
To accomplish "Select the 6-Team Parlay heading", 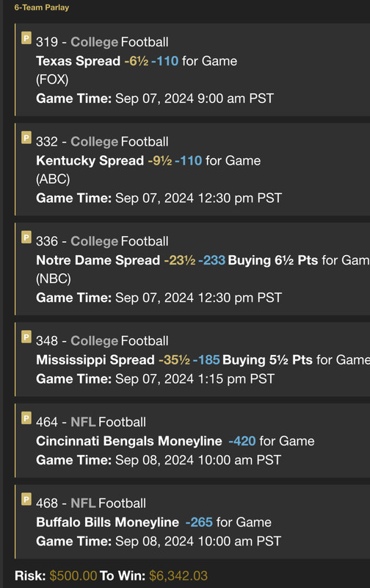I will [x=42, y=7].
